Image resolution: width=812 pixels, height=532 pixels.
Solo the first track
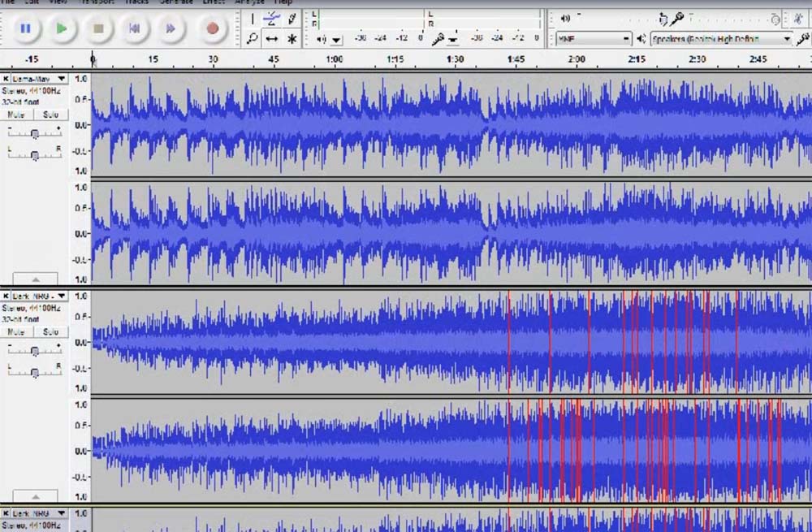(x=50, y=115)
